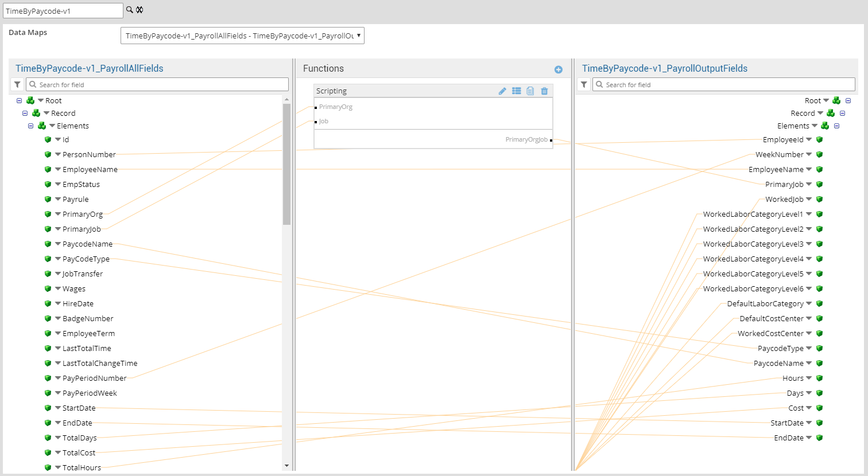Image resolution: width=868 pixels, height=476 pixels.
Task: Open the WorkedJob output field dropdown arrow
Action: 809,199
